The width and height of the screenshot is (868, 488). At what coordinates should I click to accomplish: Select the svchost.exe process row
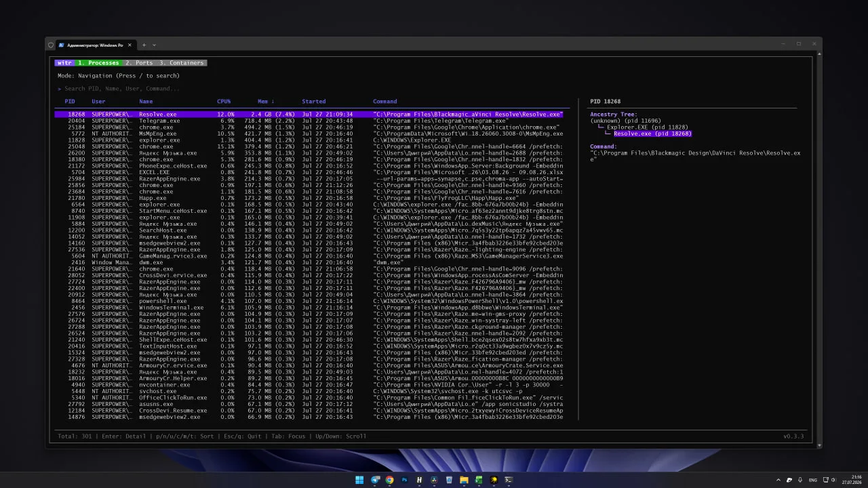tap(309, 391)
